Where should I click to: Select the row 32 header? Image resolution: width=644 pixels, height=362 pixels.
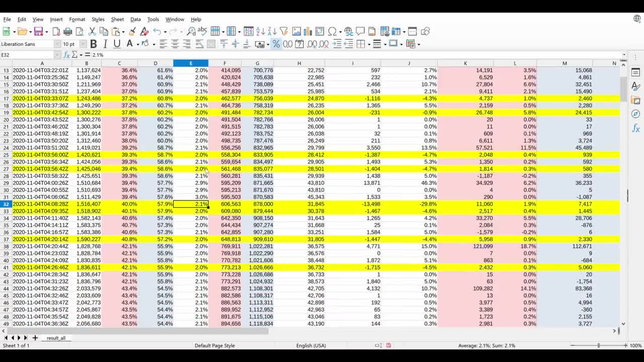(6, 204)
